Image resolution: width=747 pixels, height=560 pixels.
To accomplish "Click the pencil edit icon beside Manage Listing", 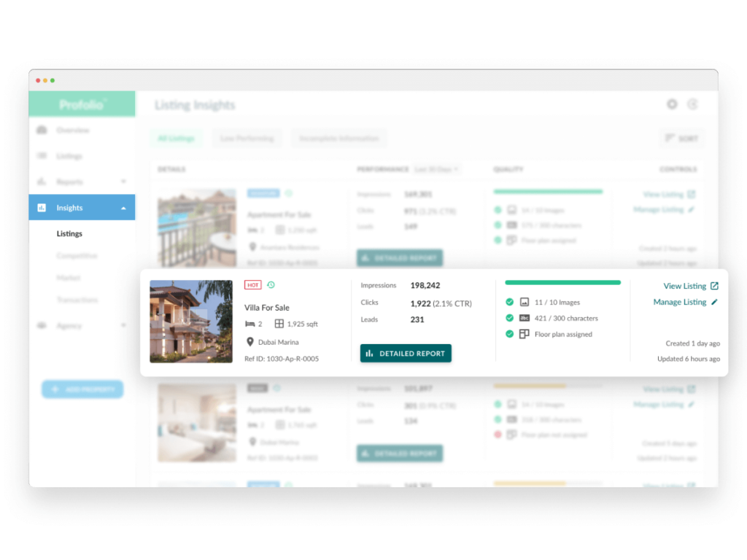I will point(714,302).
